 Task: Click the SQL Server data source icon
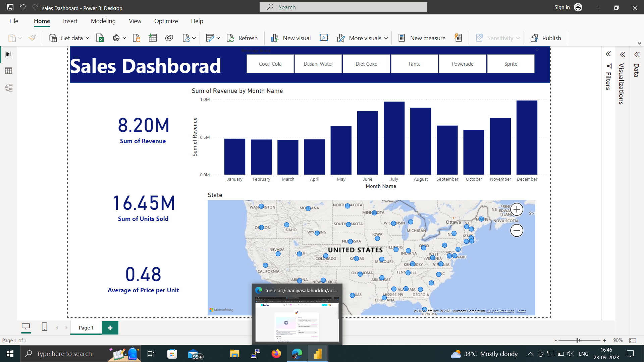137,38
